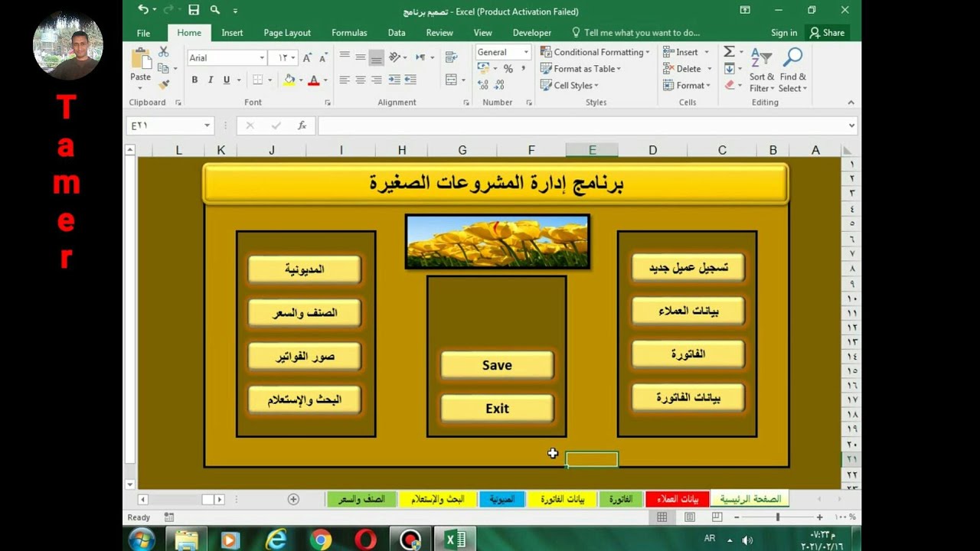Click the Increase Decimal icon
The height and width of the screenshot is (551, 980).
(482, 85)
